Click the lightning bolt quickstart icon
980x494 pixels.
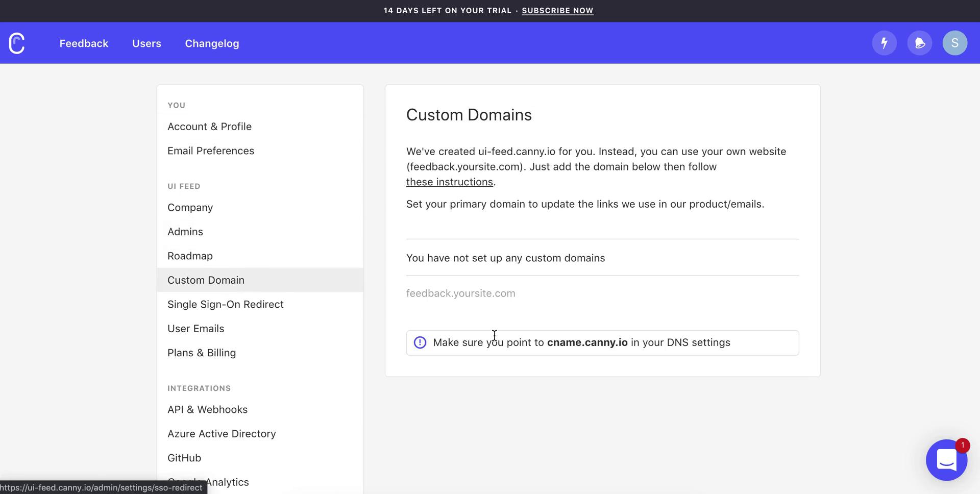click(x=884, y=43)
